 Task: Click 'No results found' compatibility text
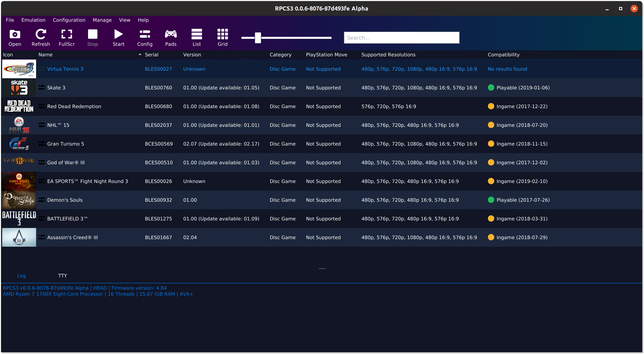[x=507, y=69]
